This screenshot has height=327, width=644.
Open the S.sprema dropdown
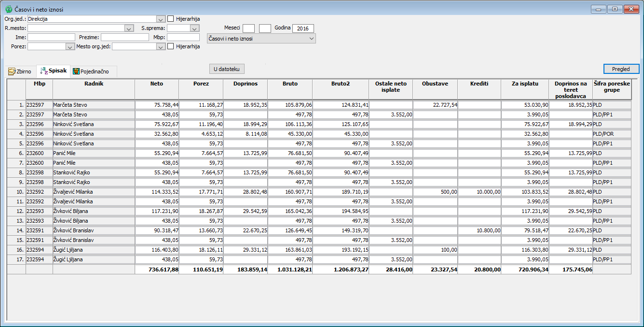coord(195,28)
